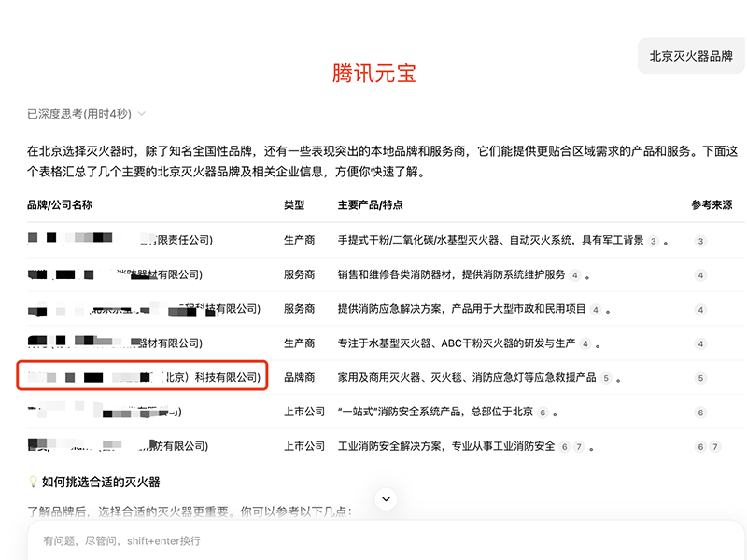The height and width of the screenshot is (560, 747).
Task: Open citation 3 after 具有军工背景
Action: 654,241
